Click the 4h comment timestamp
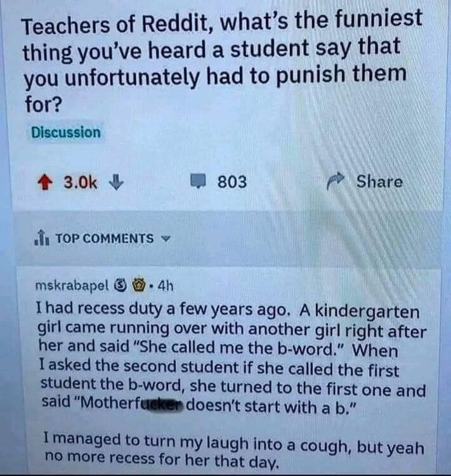This screenshot has width=451, height=476. (166, 286)
